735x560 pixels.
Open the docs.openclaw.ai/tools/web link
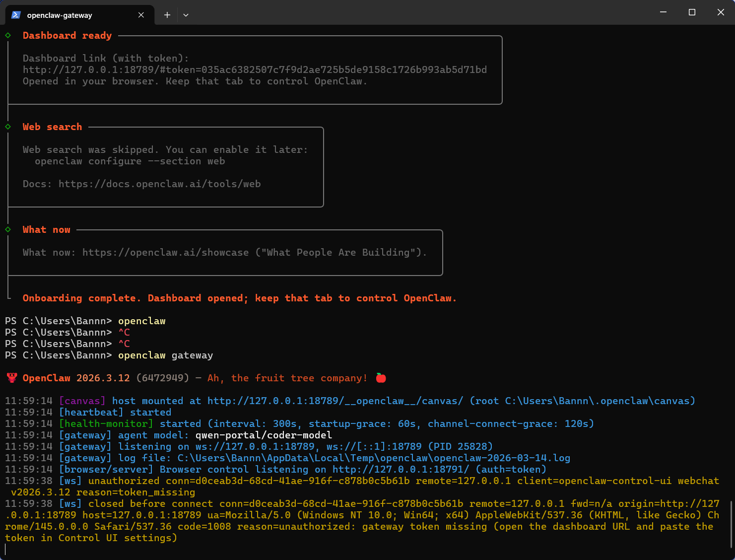(159, 184)
